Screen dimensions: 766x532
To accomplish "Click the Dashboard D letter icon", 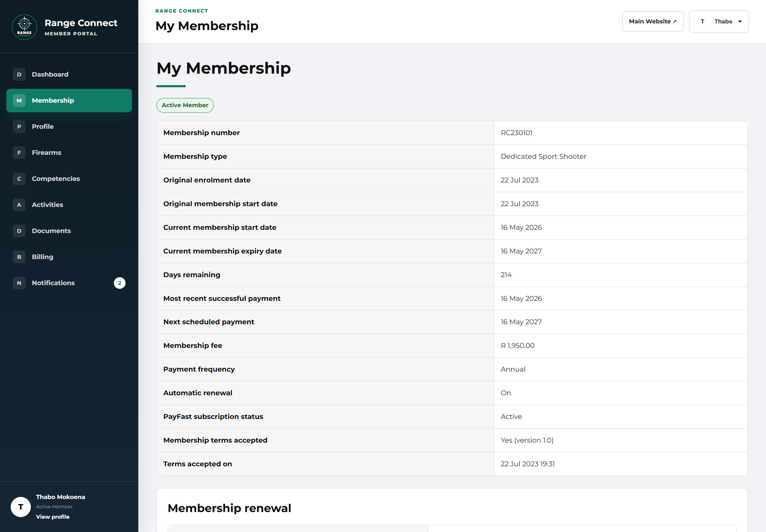I will click(x=19, y=74).
